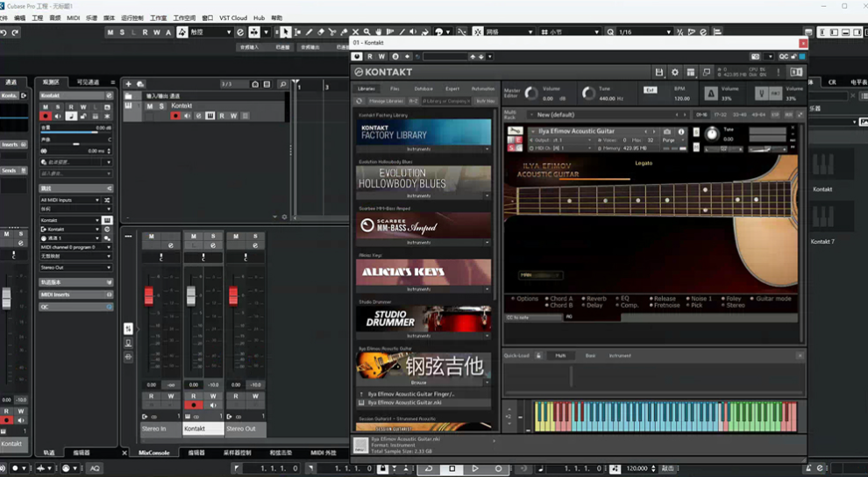Select the arrow object selection tool

[286, 32]
